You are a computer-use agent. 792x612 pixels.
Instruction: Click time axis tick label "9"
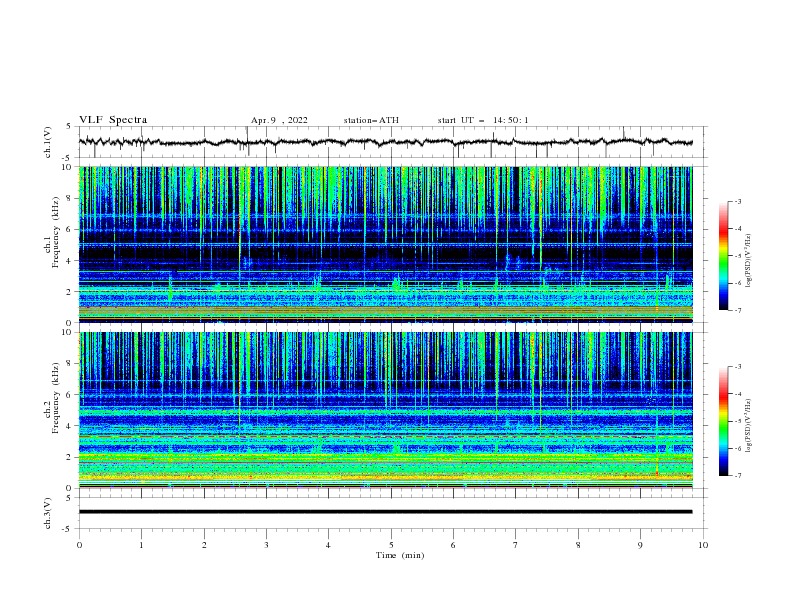(x=640, y=545)
